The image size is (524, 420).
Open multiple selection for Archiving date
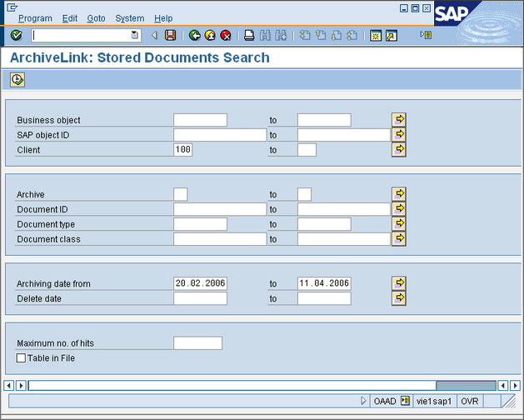pos(399,282)
